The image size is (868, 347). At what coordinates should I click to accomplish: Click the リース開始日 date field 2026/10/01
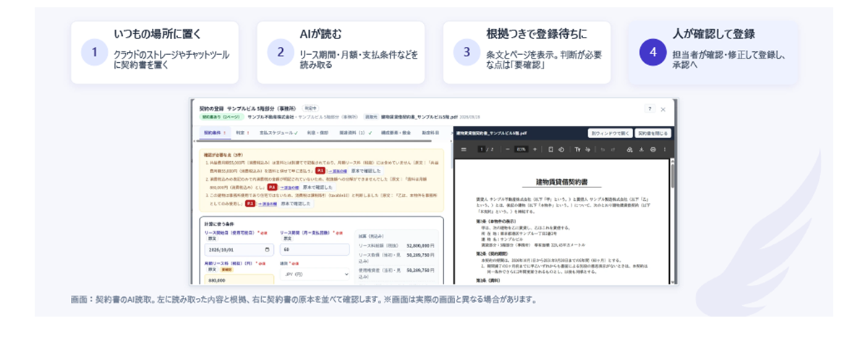[x=239, y=249]
